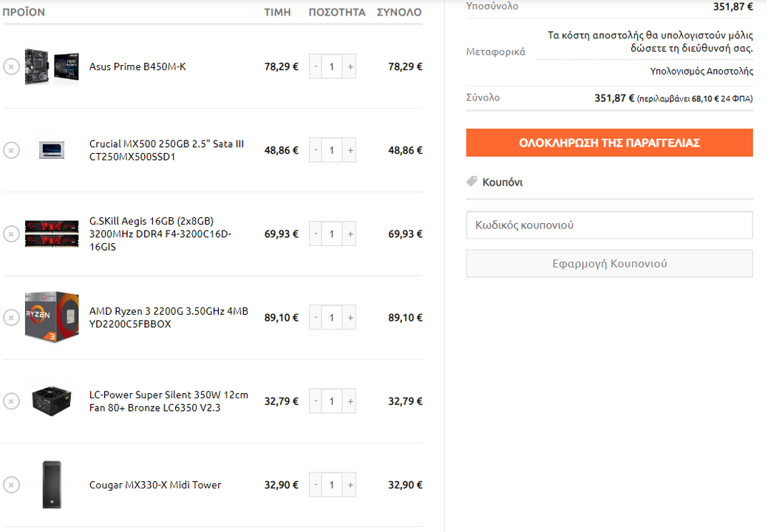Viewport: 768px width, 532px height.
Task: Click the Μεταφορικά shipping label
Action: point(496,52)
